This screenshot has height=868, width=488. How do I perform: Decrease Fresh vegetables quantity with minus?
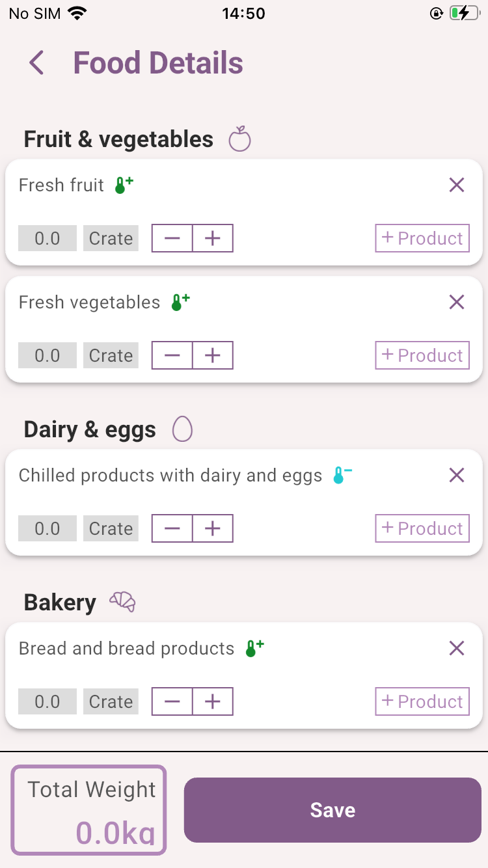172,356
